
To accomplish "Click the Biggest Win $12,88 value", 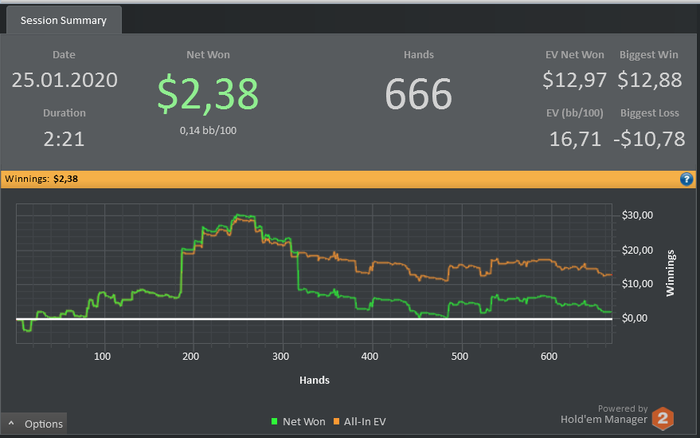I will tap(650, 80).
